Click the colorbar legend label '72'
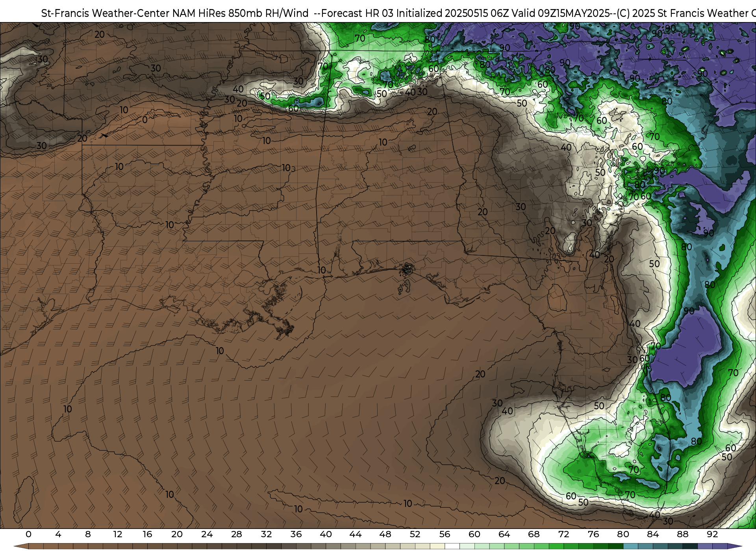 point(563,534)
